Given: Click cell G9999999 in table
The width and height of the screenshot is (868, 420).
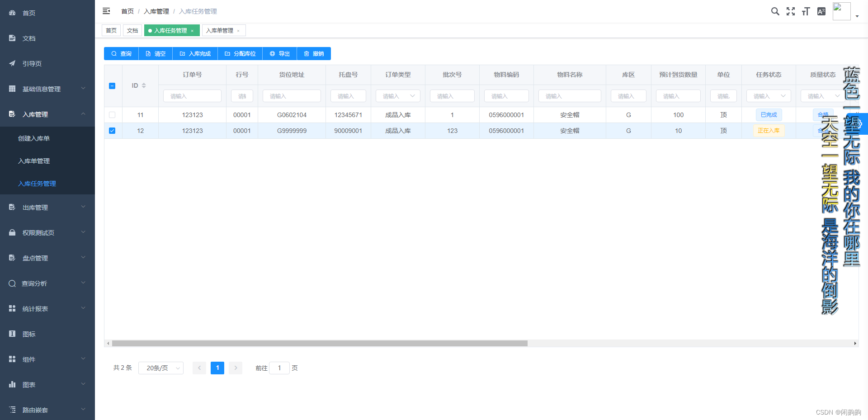Looking at the screenshot, I should tap(292, 131).
